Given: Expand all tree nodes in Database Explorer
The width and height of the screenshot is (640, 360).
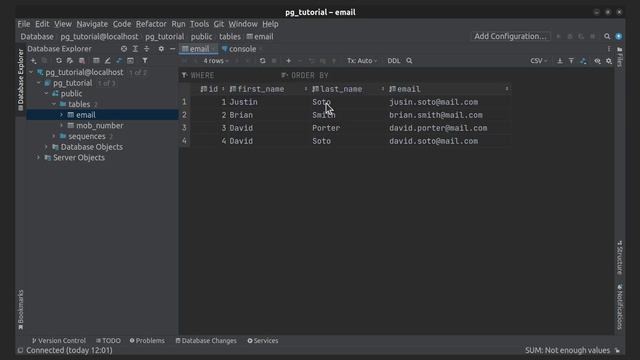Looking at the screenshot, I should pyautogui.click(x=135, y=49).
